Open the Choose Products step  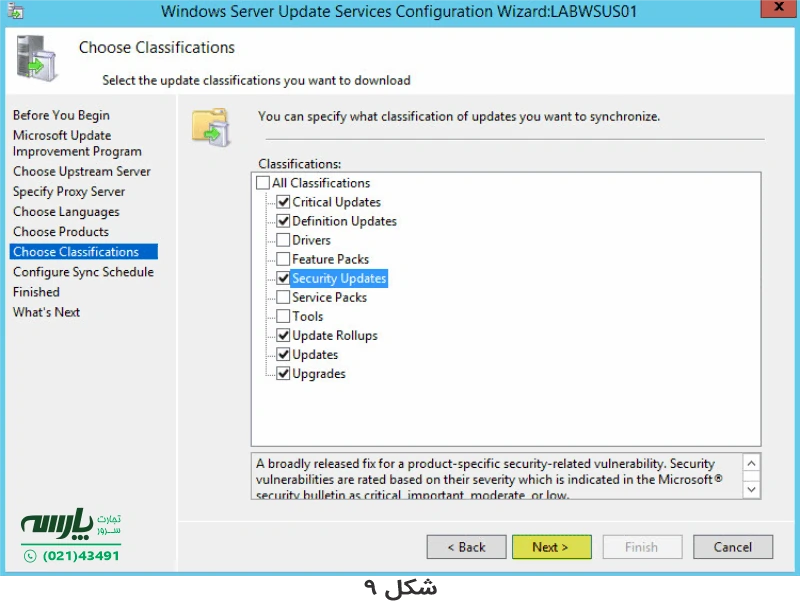(x=61, y=232)
